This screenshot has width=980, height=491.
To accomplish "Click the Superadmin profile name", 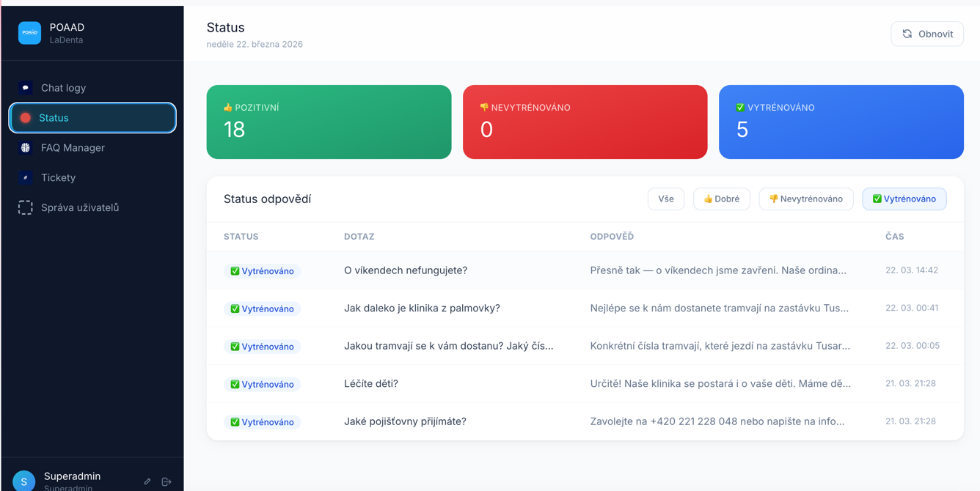I will coord(72,476).
